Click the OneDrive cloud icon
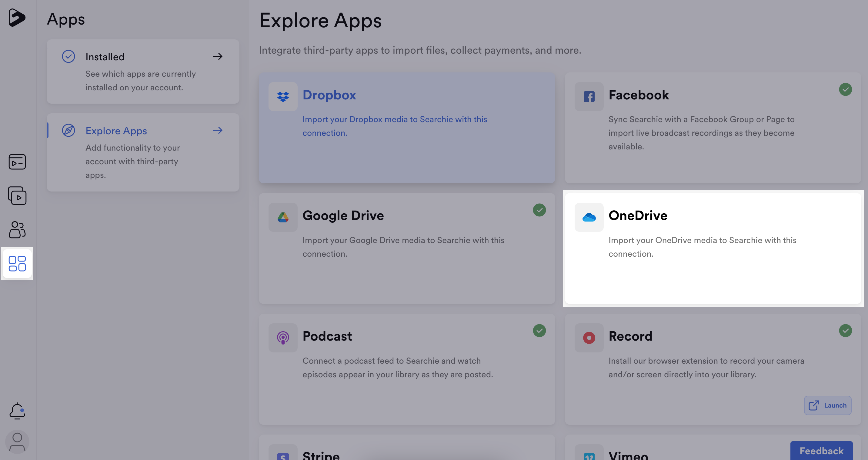868x460 pixels. [589, 217]
